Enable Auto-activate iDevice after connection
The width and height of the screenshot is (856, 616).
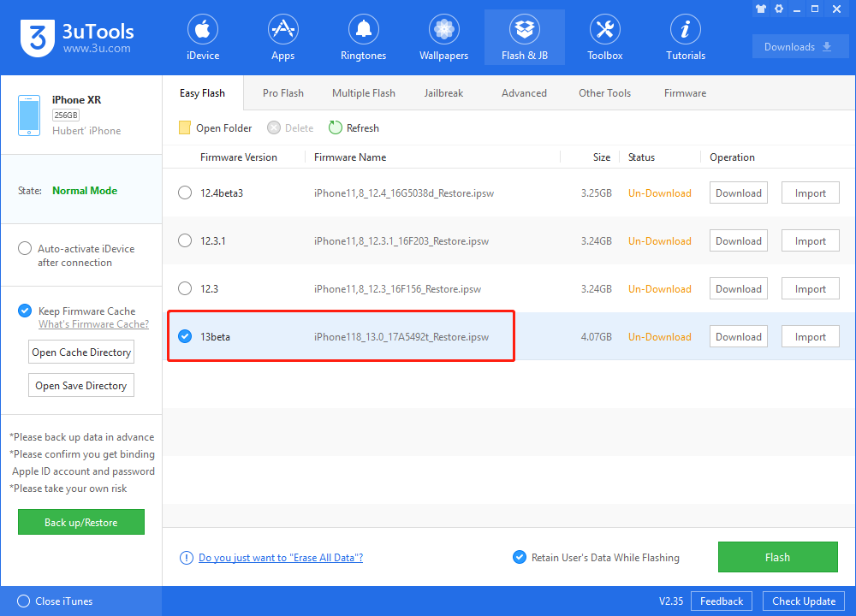point(25,249)
